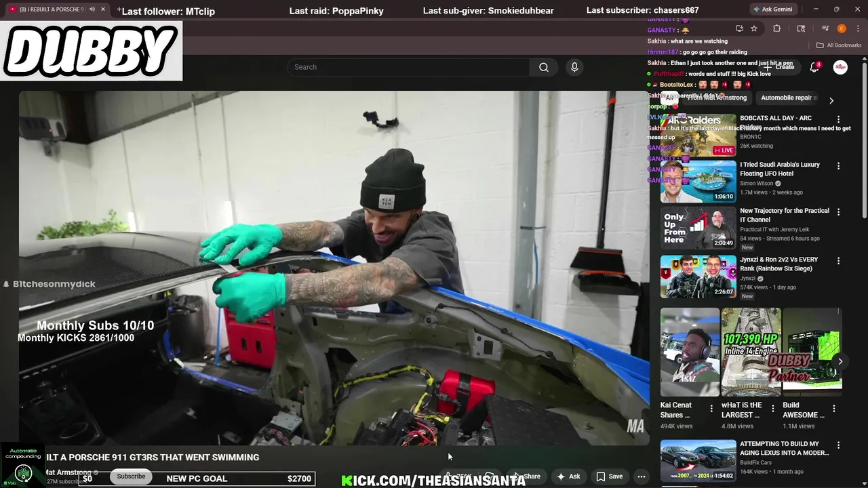Click the magnifying glass search button
This screenshot has height=488, width=868.
click(x=544, y=67)
